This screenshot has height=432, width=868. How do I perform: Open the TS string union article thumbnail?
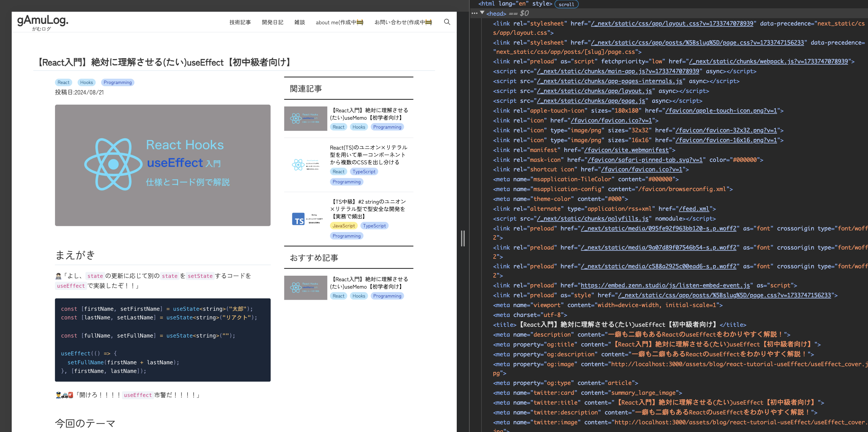(x=305, y=219)
